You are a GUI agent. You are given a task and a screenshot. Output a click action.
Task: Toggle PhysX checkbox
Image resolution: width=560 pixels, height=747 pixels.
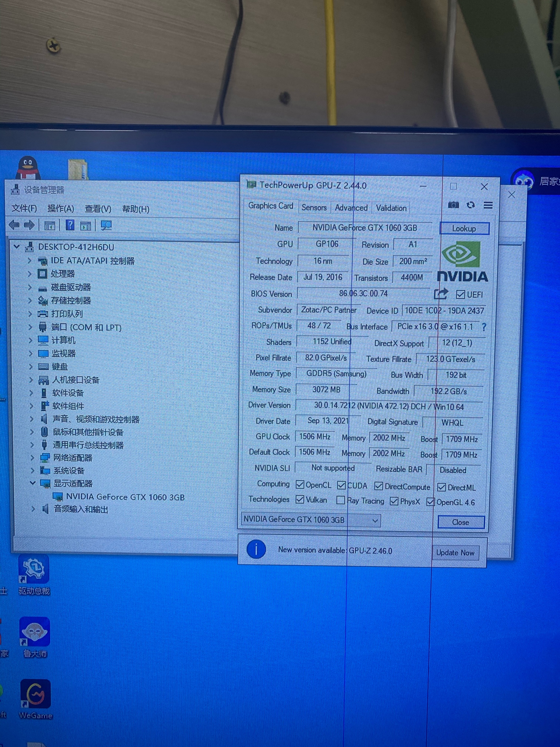click(x=394, y=501)
